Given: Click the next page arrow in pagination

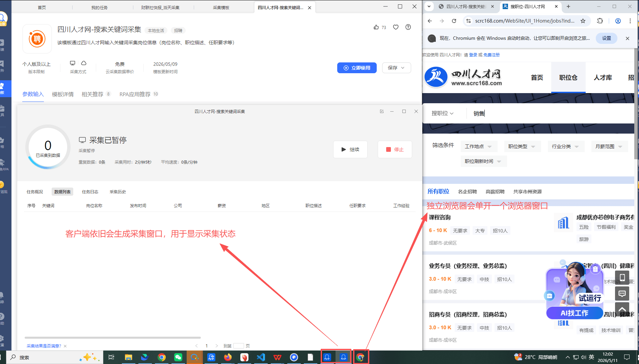Looking at the screenshot, I should pos(217,346).
